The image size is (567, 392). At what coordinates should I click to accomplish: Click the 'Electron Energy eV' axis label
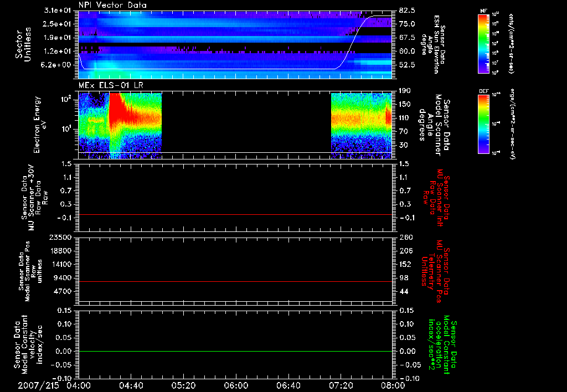pyautogui.click(x=39, y=125)
